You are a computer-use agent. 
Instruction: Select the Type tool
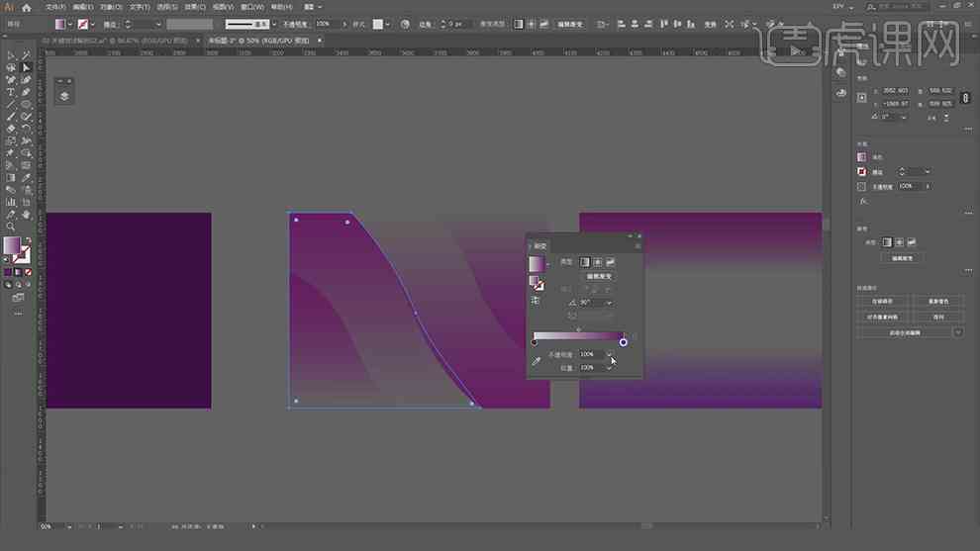[11, 92]
